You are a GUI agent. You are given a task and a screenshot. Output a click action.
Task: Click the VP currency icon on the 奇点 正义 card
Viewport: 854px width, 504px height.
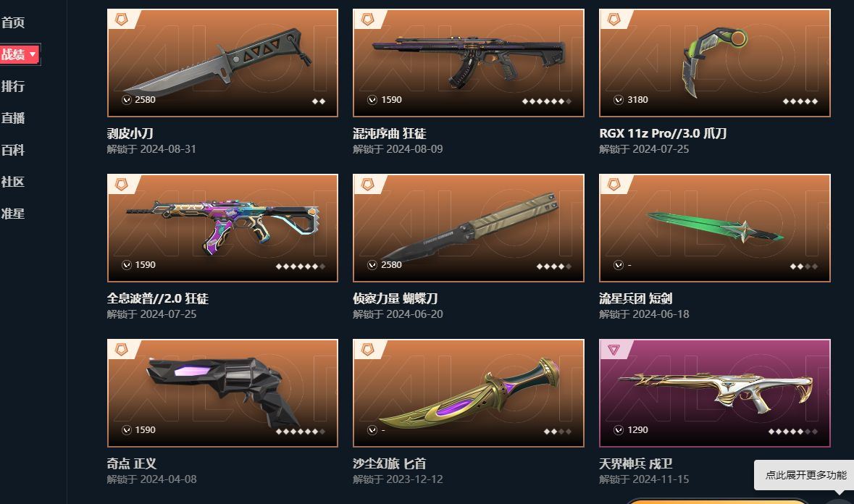click(126, 430)
